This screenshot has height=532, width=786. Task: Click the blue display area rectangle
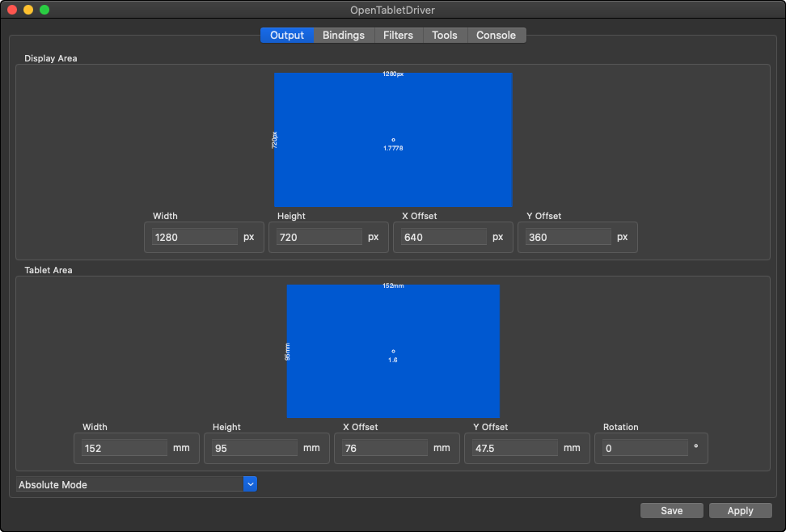coord(393,140)
